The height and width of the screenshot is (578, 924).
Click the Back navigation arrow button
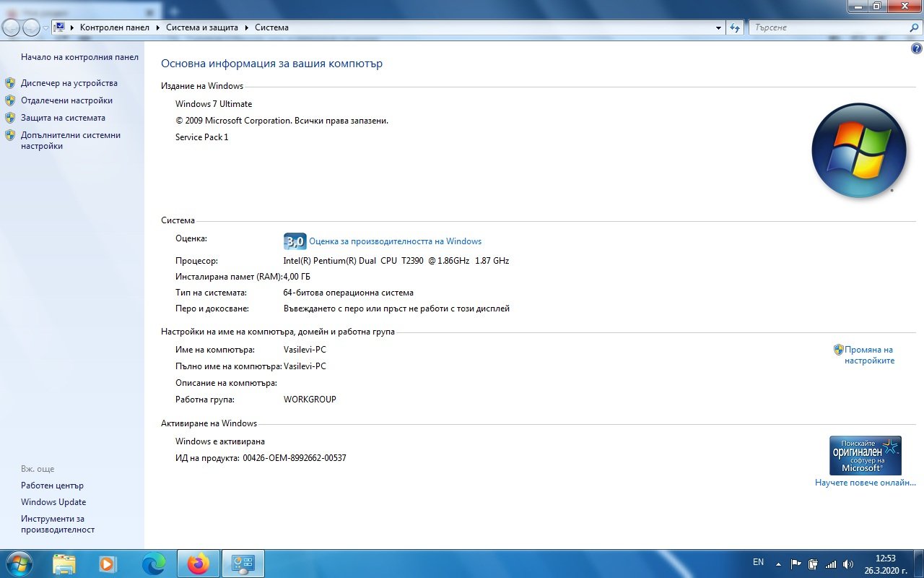12,27
